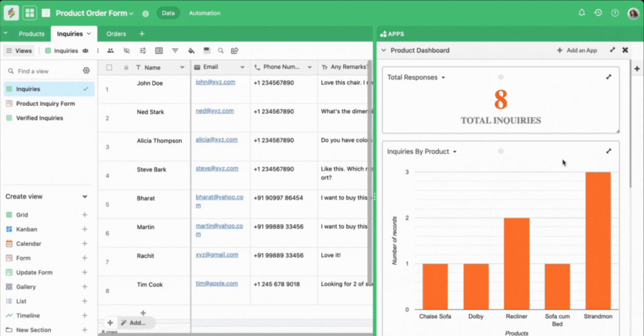Open the user profile avatar

633,13
